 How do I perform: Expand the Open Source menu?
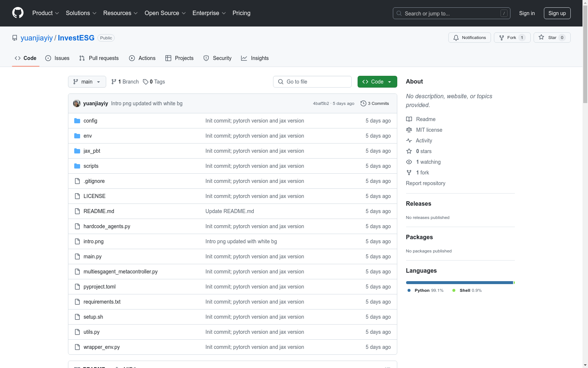point(165,13)
